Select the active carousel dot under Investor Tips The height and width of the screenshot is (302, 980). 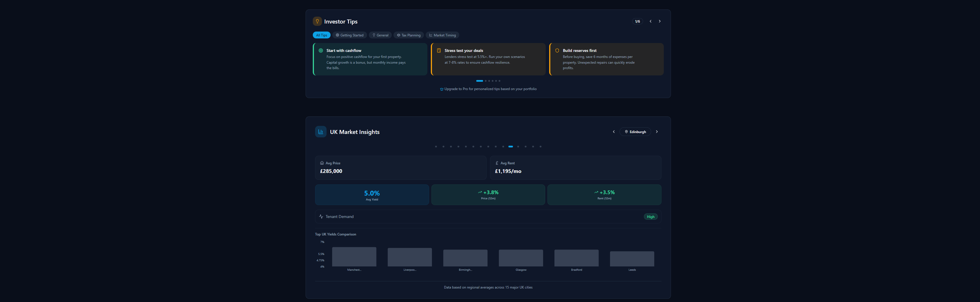tap(479, 81)
